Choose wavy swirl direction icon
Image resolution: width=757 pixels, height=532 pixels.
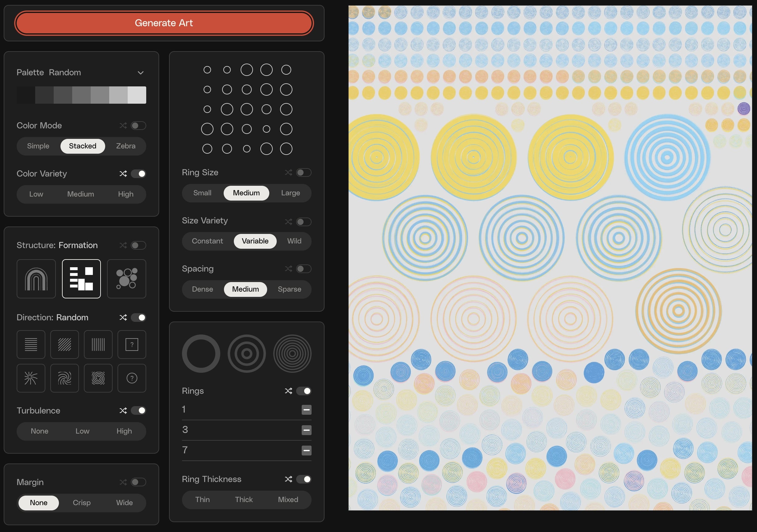click(64, 378)
